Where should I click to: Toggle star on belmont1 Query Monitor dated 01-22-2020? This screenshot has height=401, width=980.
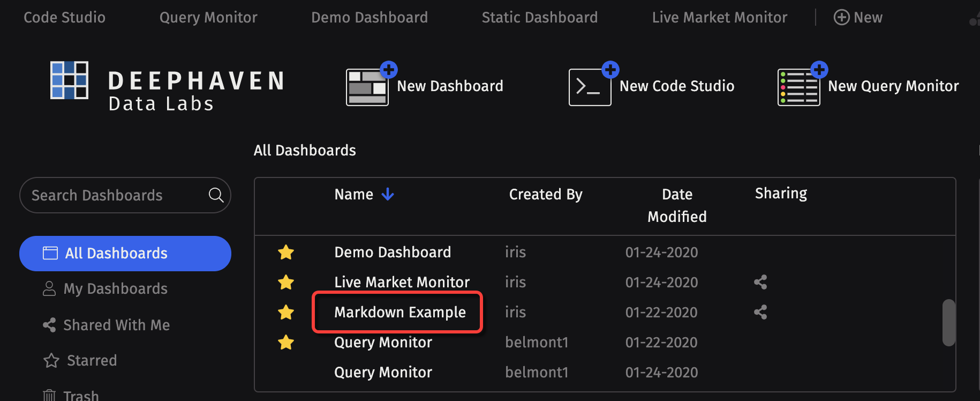(x=286, y=342)
